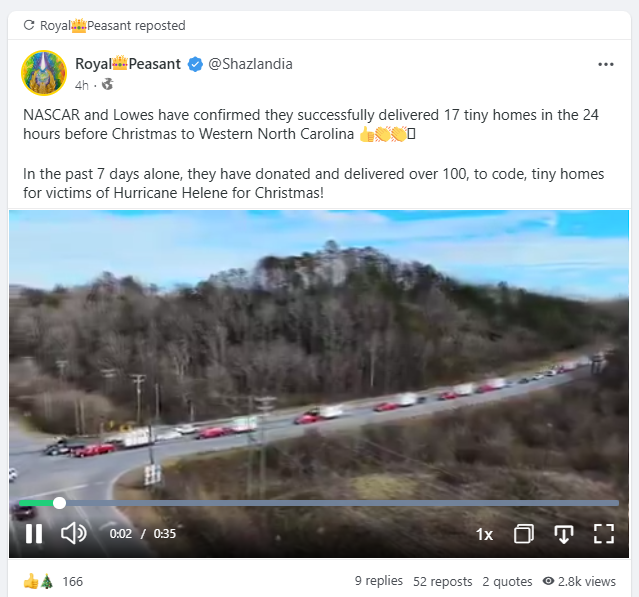639x597 pixels.
Task: Click the globe visibility icon
Action: click(x=108, y=84)
